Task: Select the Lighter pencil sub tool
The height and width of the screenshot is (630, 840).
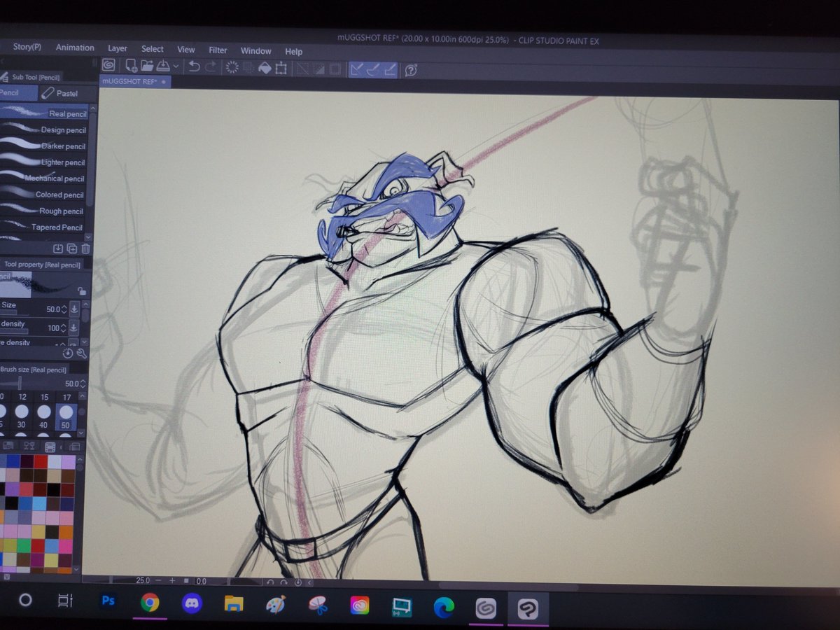Action: click(44, 162)
